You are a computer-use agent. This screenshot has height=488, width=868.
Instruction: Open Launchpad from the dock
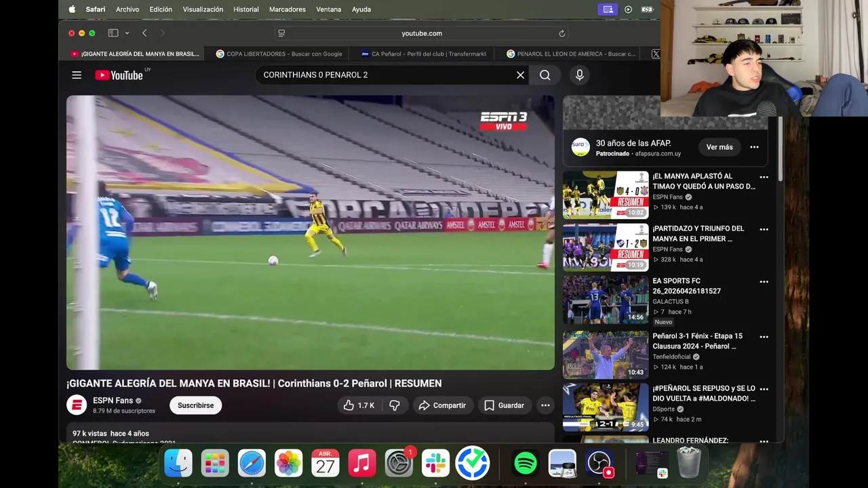point(215,463)
